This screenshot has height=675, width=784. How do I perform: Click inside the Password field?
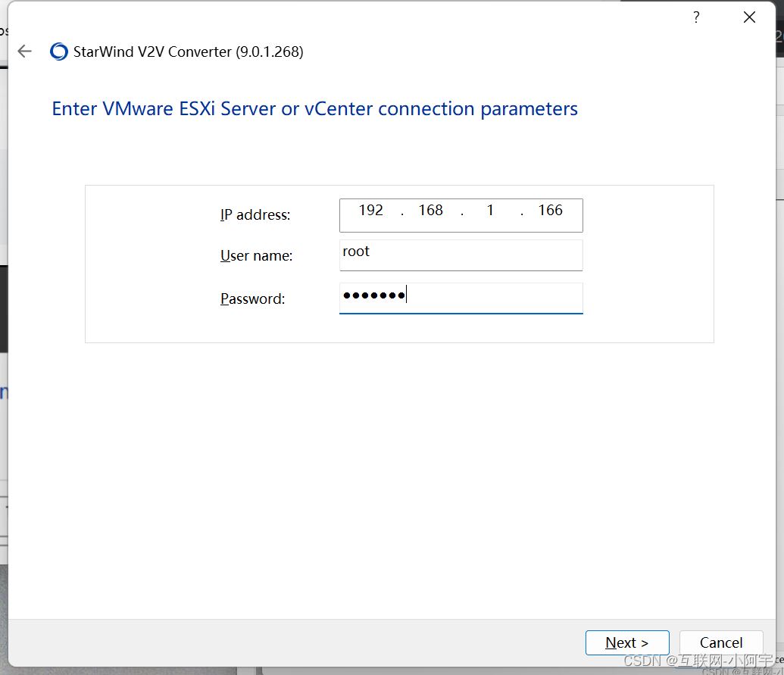click(461, 298)
